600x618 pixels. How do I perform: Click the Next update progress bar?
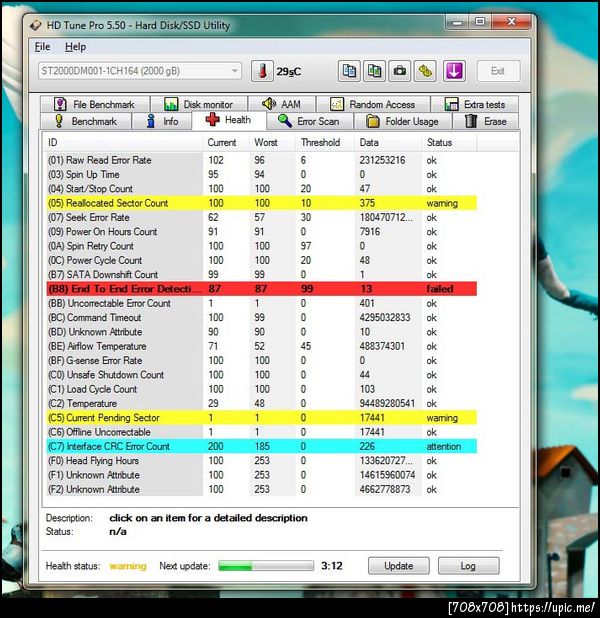point(266,566)
